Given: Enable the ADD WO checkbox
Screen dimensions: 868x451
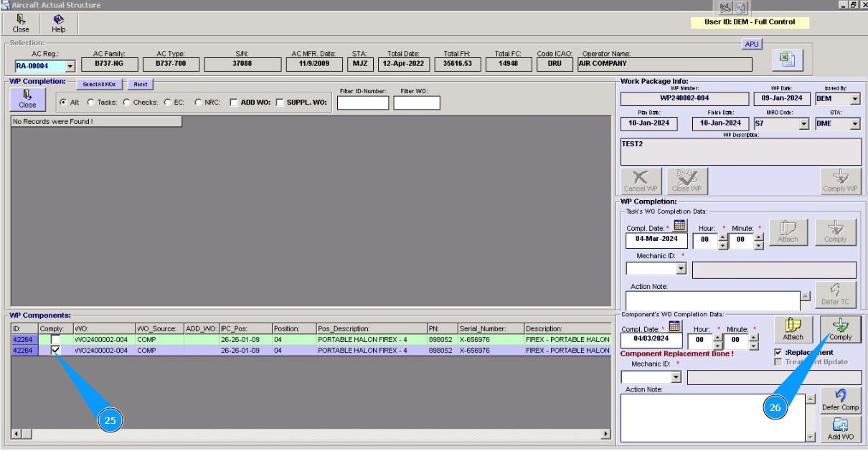Looking at the screenshot, I should point(234,103).
